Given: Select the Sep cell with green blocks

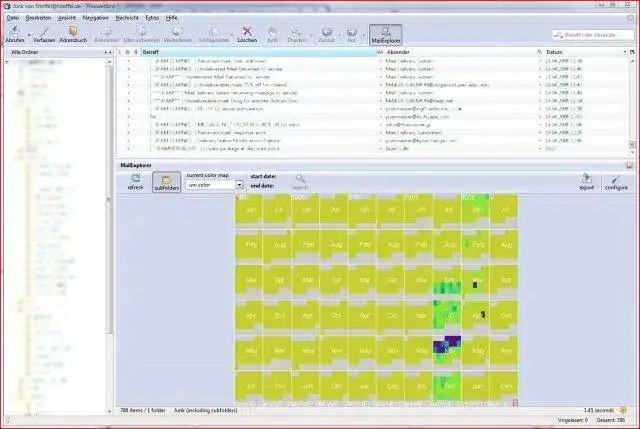Looking at the screenshot, I should [x=447, y=280].
